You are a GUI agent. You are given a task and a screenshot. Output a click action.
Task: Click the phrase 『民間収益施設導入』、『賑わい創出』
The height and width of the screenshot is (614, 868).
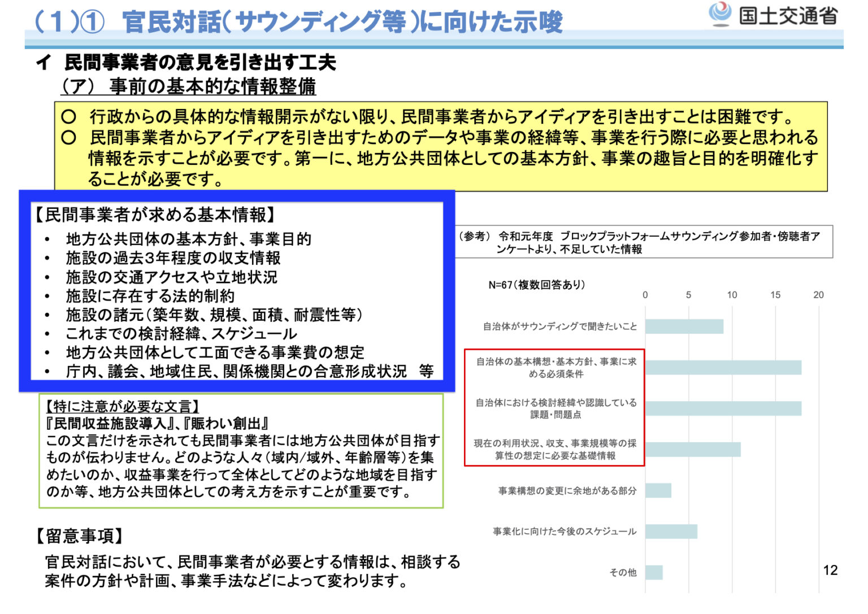[158, 424]
